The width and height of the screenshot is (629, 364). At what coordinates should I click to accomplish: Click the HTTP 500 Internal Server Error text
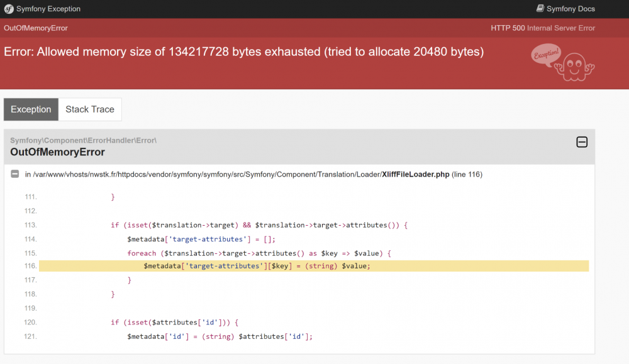[543, 28]
